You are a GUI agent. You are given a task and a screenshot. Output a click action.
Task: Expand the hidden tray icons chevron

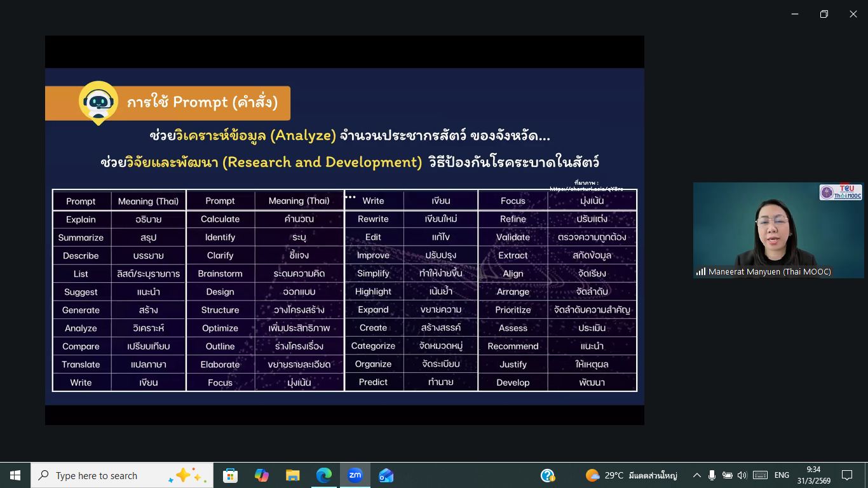(696, 475)
